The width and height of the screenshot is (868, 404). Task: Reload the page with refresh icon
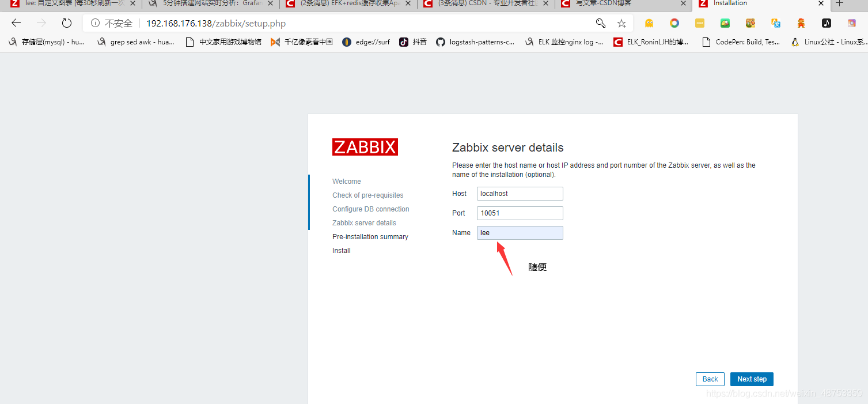click(x=67, y=23)
